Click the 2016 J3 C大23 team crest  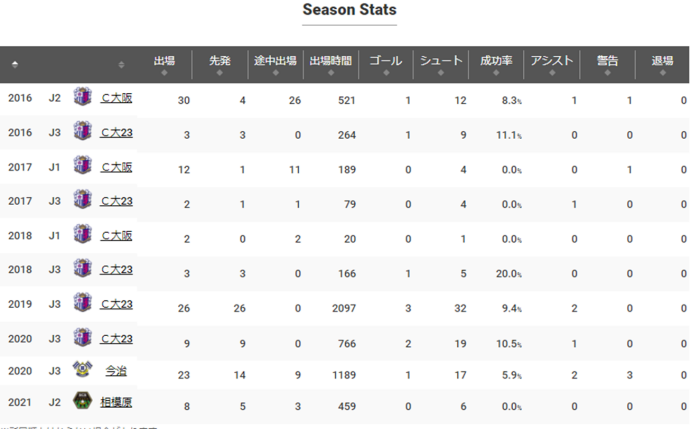coord(82,134)
